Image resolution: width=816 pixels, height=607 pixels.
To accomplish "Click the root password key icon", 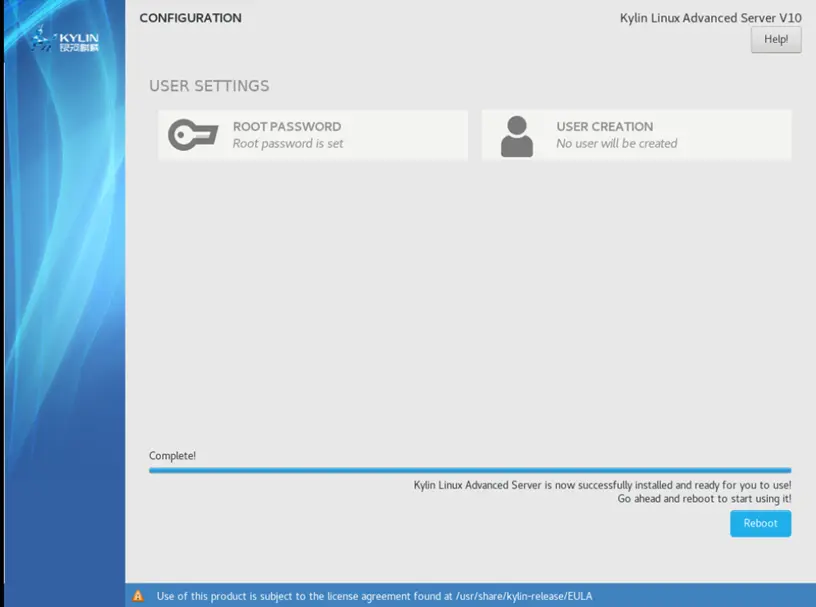I will coord(193,135).
